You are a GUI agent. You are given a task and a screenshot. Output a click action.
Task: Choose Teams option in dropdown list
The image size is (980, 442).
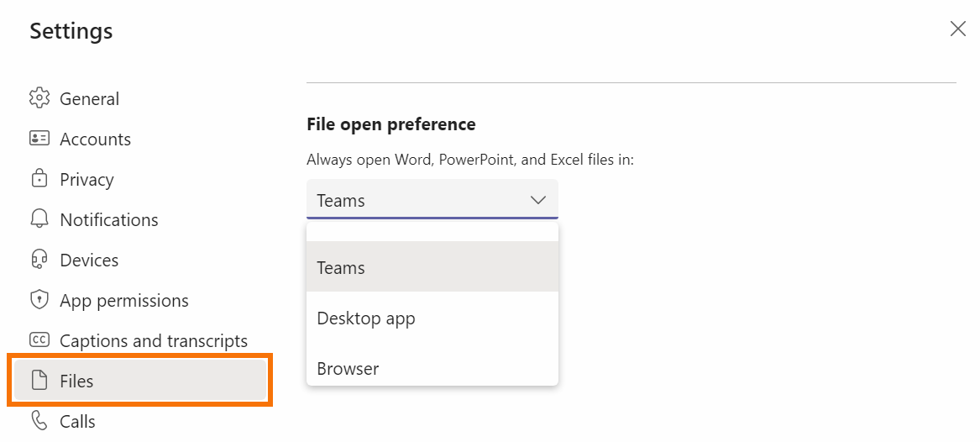point(432,267)
